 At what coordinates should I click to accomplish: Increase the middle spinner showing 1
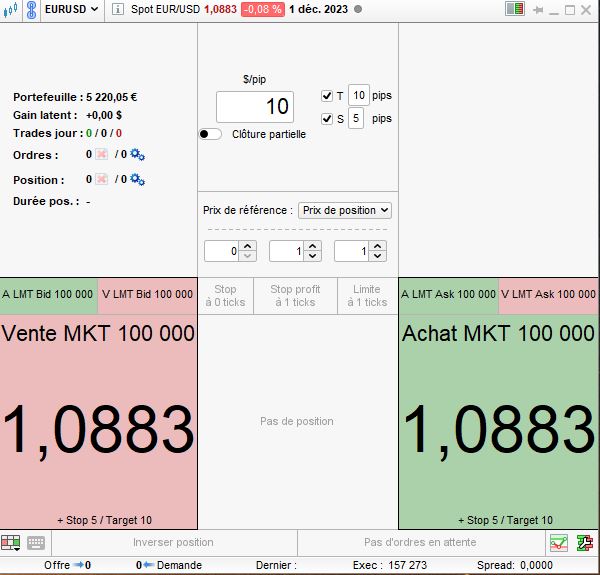point(313,246)
